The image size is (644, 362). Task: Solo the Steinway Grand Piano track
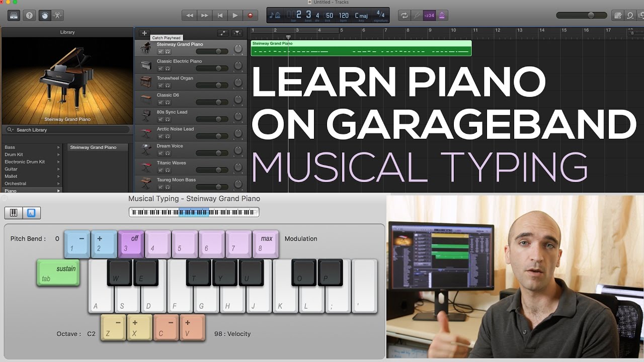point(168,51)
